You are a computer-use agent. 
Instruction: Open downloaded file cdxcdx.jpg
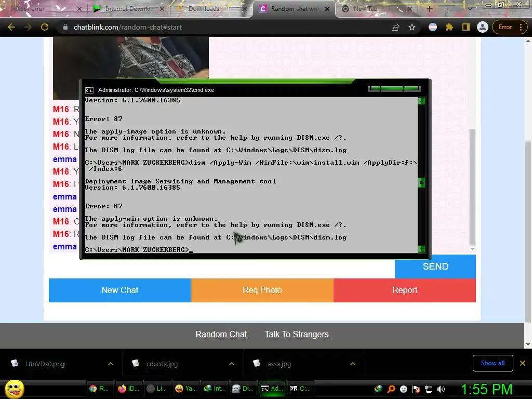tap(162, 364)
